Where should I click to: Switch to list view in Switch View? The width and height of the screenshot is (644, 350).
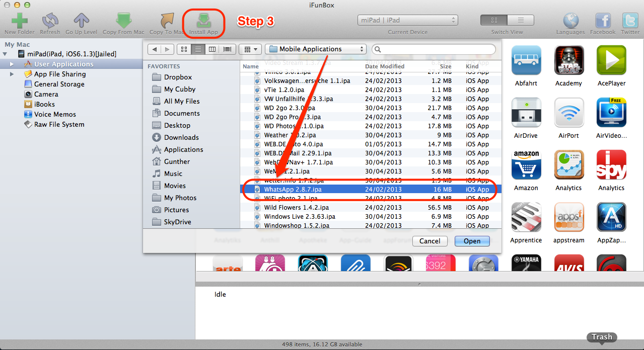click(521, 20)
